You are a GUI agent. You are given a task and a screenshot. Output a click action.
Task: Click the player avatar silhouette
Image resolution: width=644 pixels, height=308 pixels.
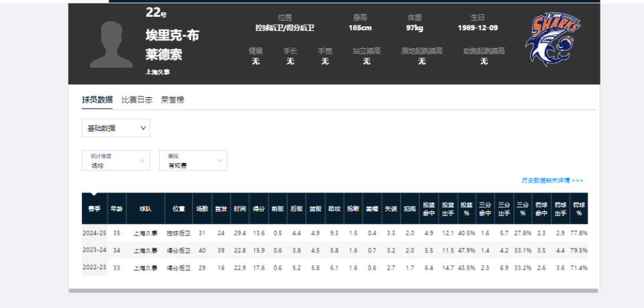click(x=111, y=44)
